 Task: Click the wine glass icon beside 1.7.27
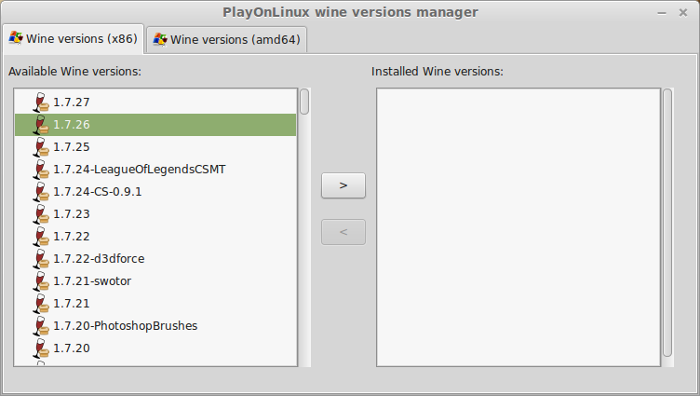(x=41, y=102)
